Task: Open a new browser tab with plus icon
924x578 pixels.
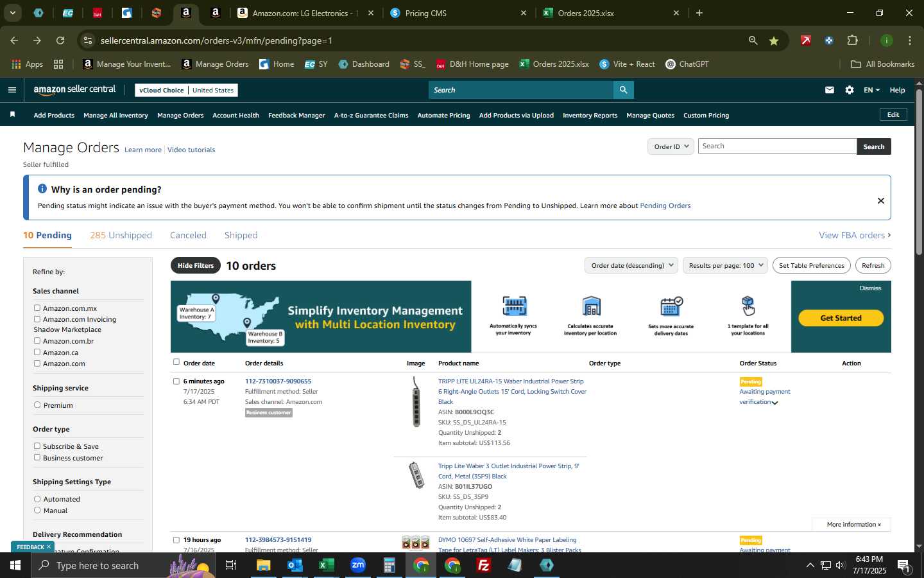Action: [699, 13]
